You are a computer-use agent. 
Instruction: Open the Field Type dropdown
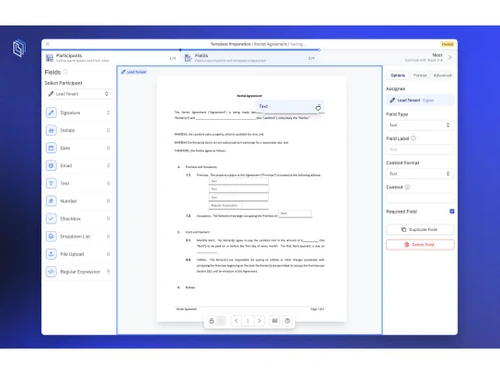pyautogui.click(x=420, y=125)
